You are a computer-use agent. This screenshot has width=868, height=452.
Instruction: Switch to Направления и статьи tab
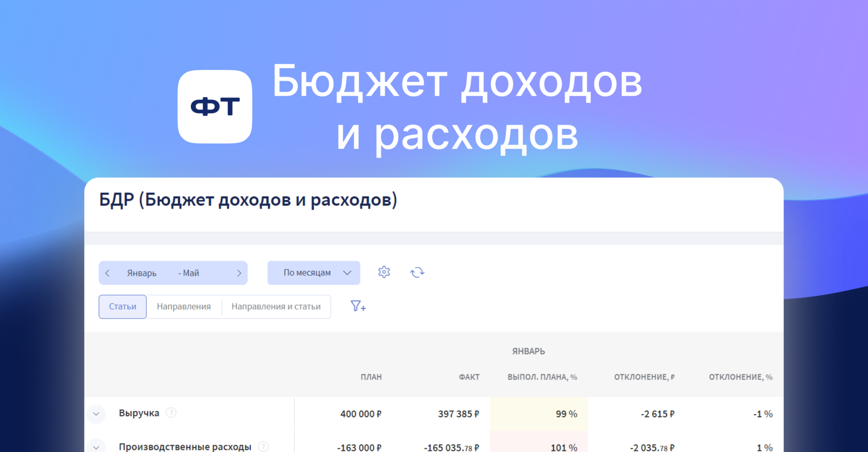pyautogui.click(x=276, y=307)
